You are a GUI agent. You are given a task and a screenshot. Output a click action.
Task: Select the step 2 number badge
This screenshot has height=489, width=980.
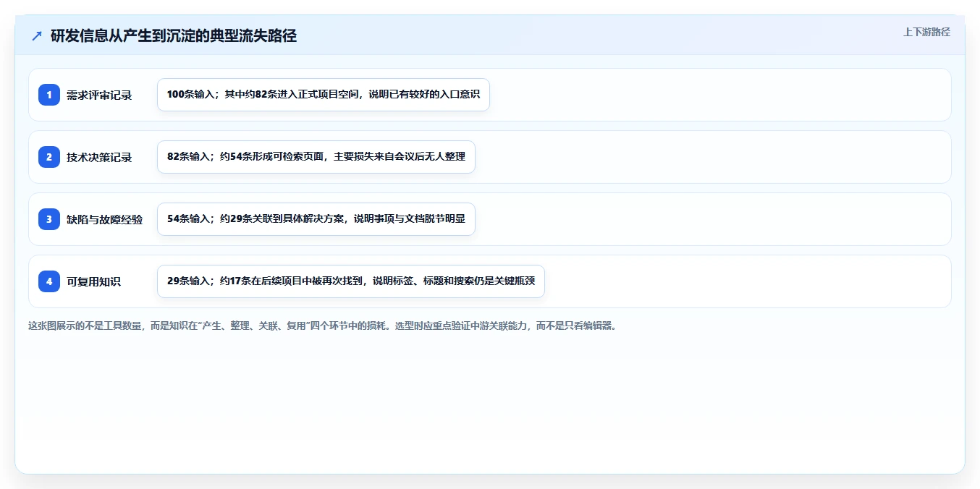(x=49, y=157)
